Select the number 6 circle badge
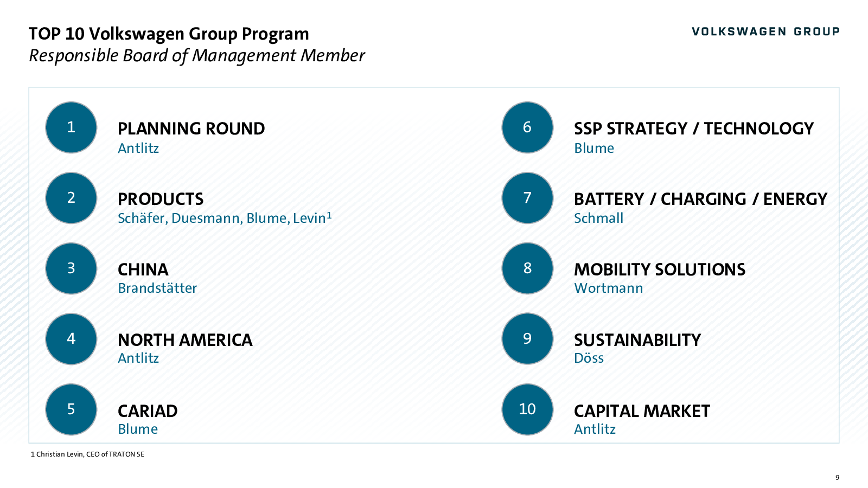This screenshot has width=868, height=488. tap(527, 127)
